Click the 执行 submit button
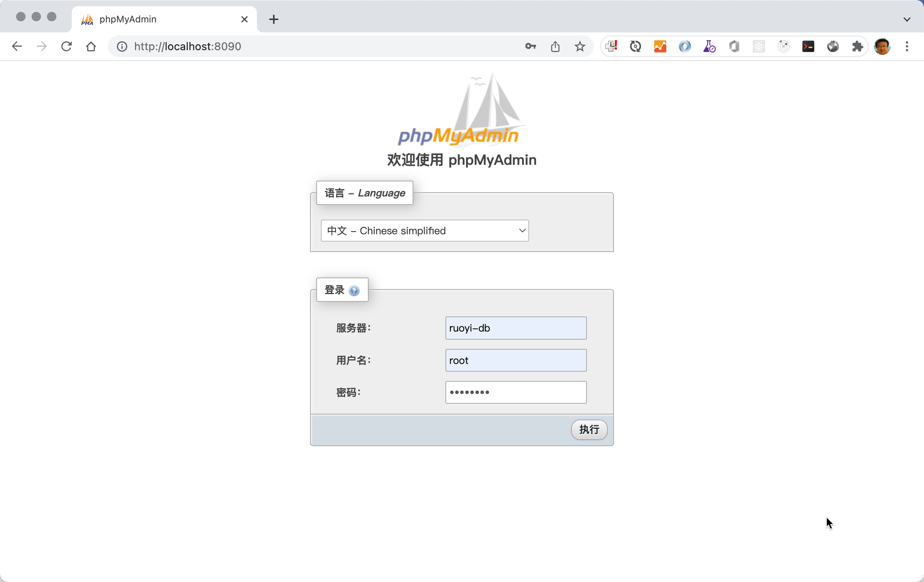Screen dimensions: 924x582 tap(589, 430)
